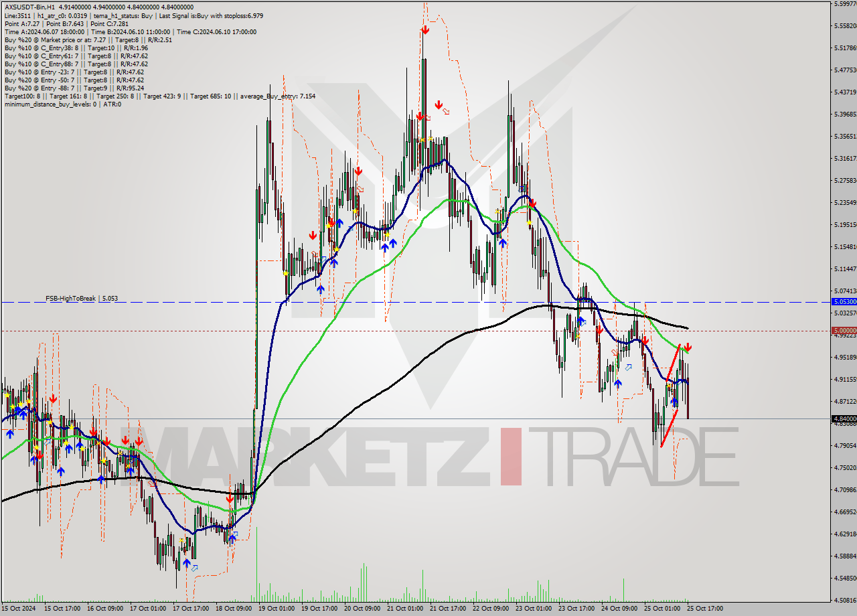Image resolution: width=857 pixels, height=616 pixels.
Task: Click the '23 Oct 01:00' time axis label
Action: (x=532, y=609)
